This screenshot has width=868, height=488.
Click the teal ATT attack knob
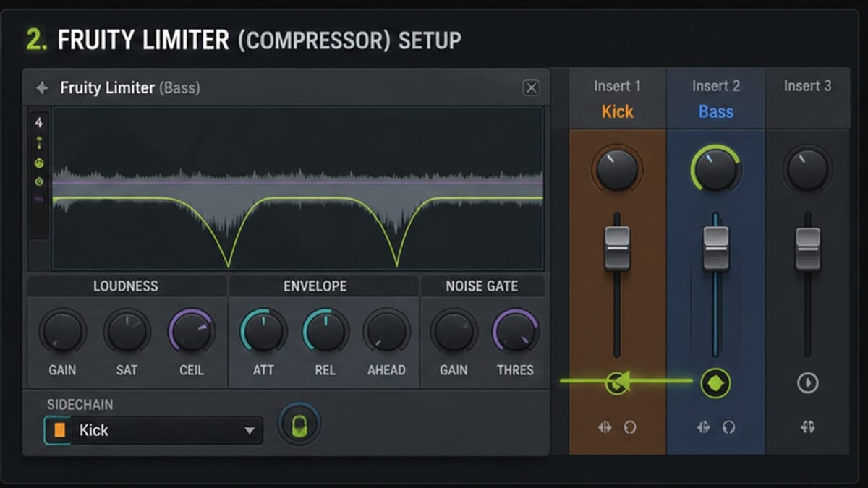pyautogui.click(x=263, y=332)
